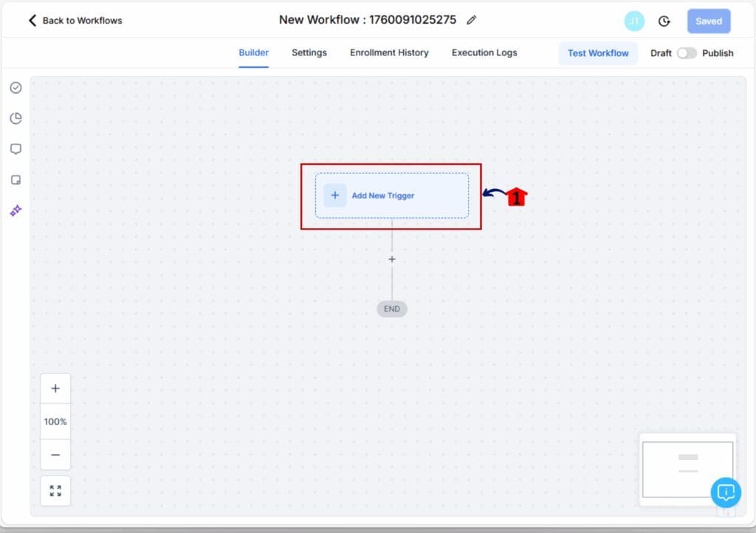
Task: Click the checkmark circle sidebar icon
Action: point(16,88)
